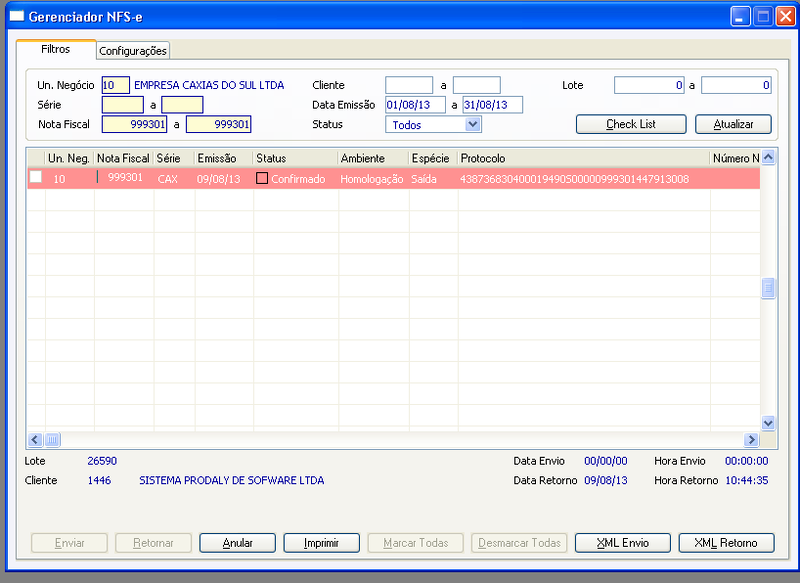
Task: Click the Nota Fiscal column header
Action: (x=123, y=158)
